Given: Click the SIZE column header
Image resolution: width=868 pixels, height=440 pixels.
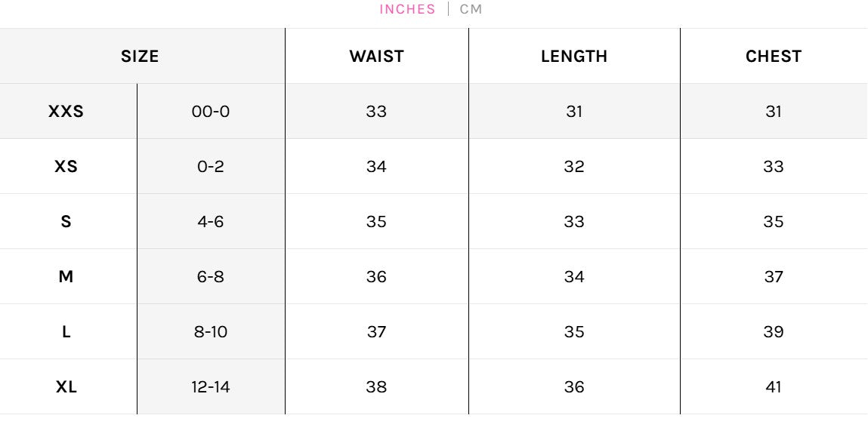Looking at the screenshot, I should (141, 57).
